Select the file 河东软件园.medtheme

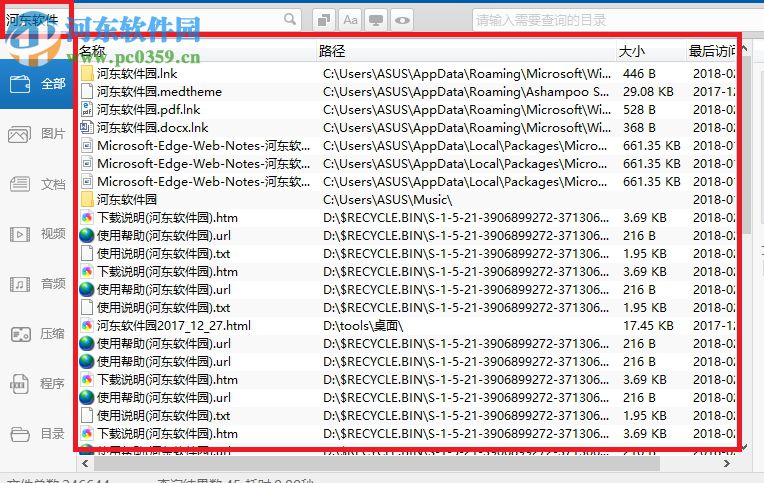pyautogui.click(x=159, y=92)
